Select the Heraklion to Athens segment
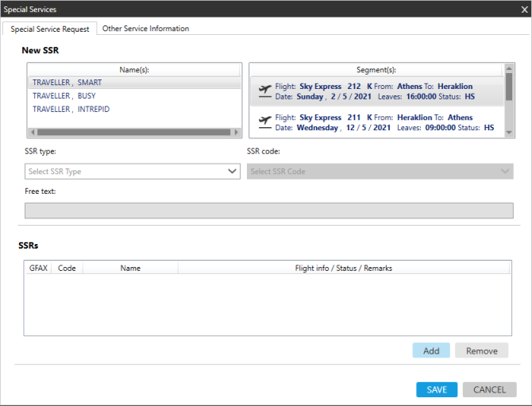 coord(381,122)
